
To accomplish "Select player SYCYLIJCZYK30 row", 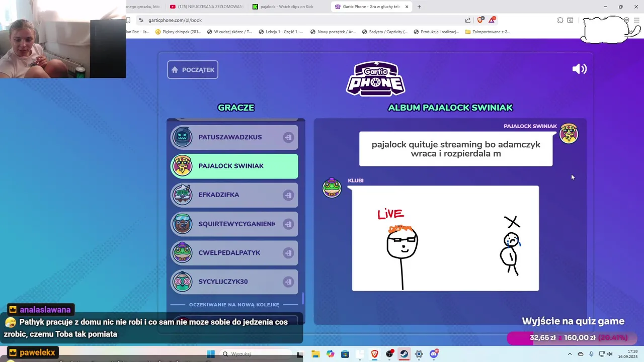I will point(234,282).
